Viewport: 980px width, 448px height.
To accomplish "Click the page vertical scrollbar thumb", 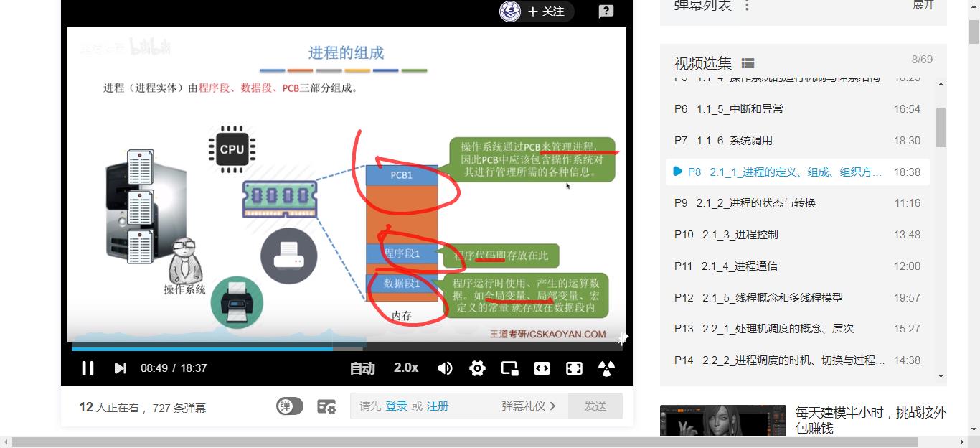I will pos(974,32).
